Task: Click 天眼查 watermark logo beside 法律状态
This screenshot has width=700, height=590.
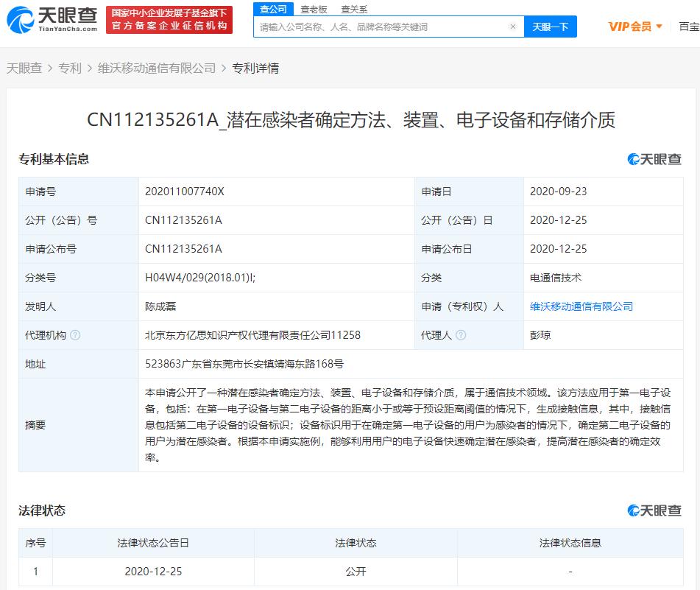Action: (654, 510)
